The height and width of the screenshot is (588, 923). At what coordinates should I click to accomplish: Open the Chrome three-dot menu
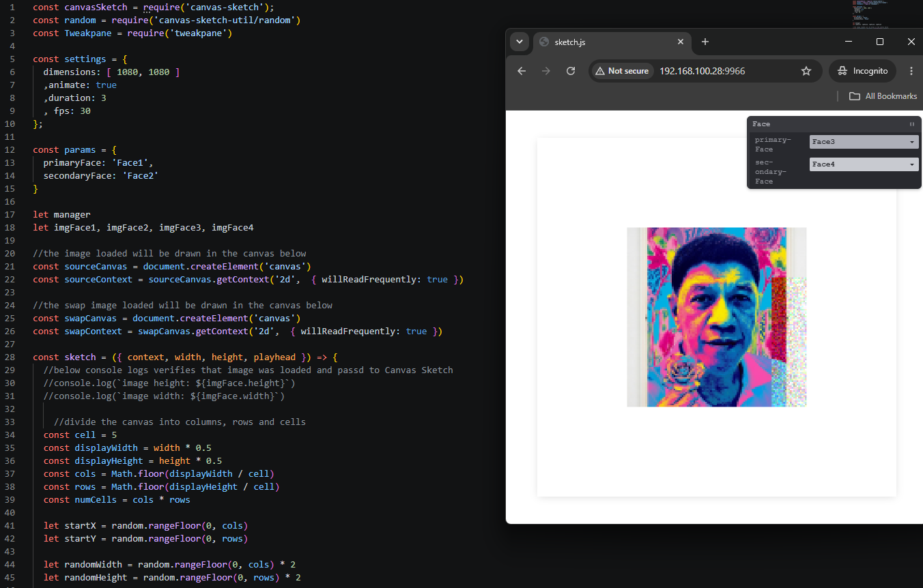pyautogui.click(x=911, y=71)
